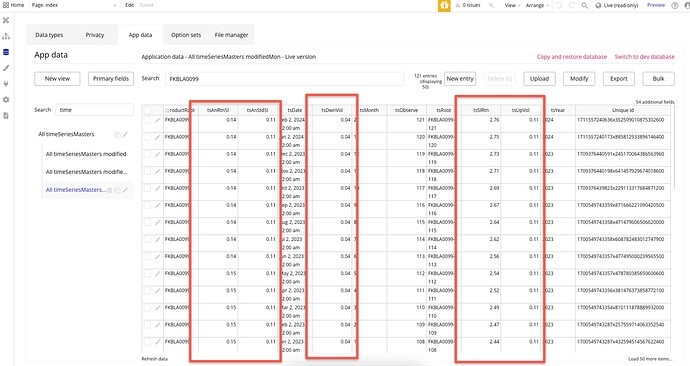Click Refresh data below the table
Screen dimensions: 690x366
(154, 359)
